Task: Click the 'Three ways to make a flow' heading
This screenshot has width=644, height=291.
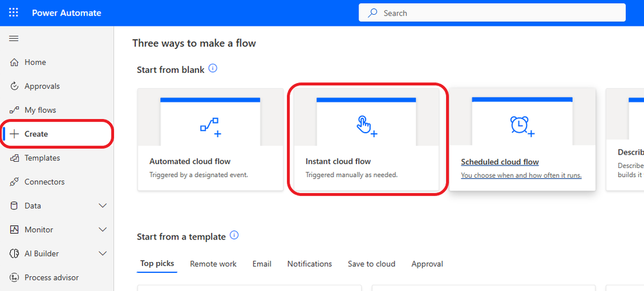Action: 194,43
